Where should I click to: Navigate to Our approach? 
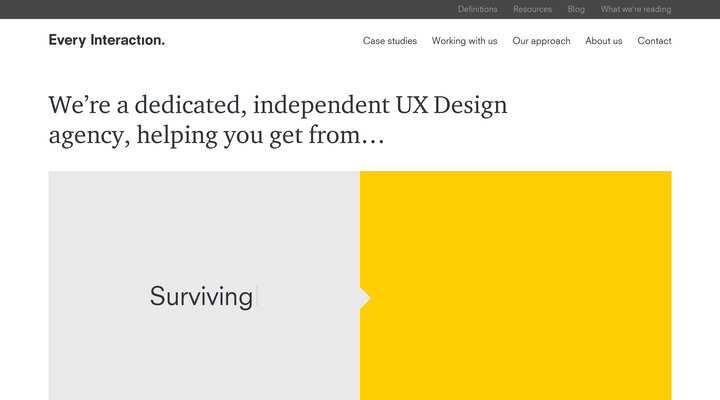pos(541,41)
